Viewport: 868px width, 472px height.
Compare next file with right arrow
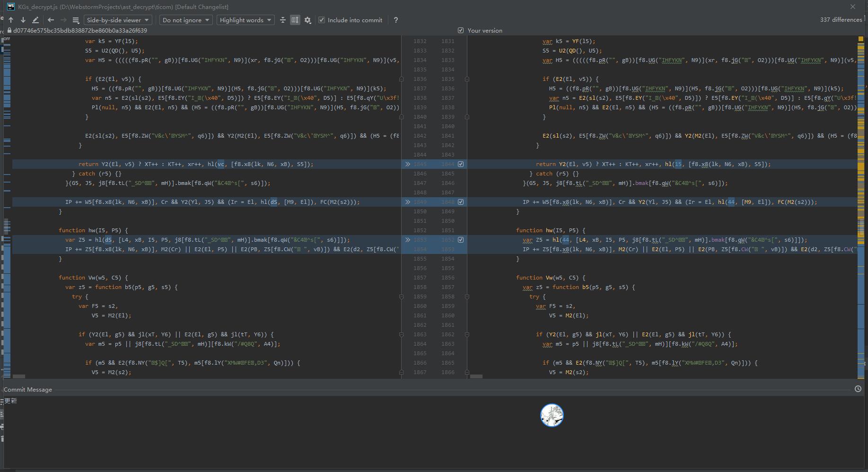[x=63, y=20]
